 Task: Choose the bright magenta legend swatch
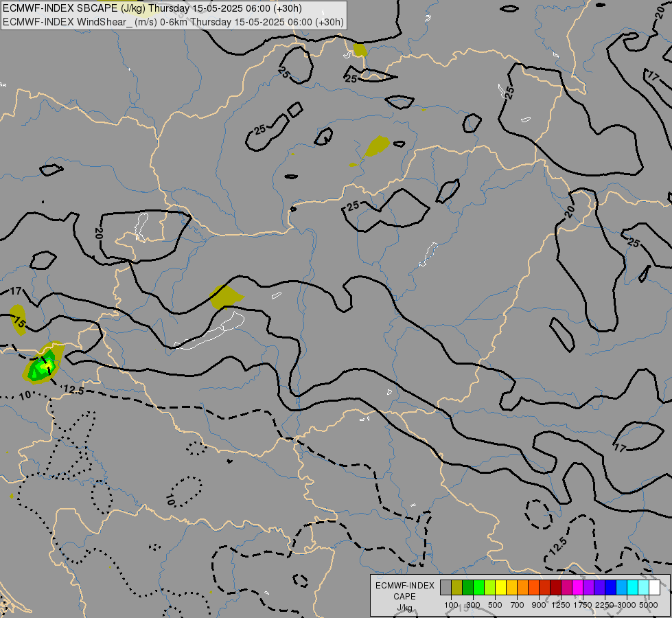click(x=578, y=587)
